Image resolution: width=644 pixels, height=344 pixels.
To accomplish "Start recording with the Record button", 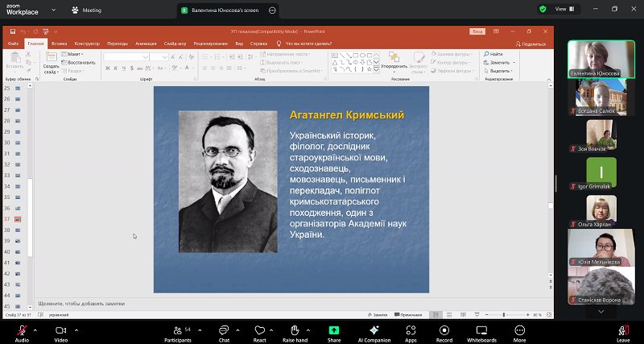I will point(444,330).
